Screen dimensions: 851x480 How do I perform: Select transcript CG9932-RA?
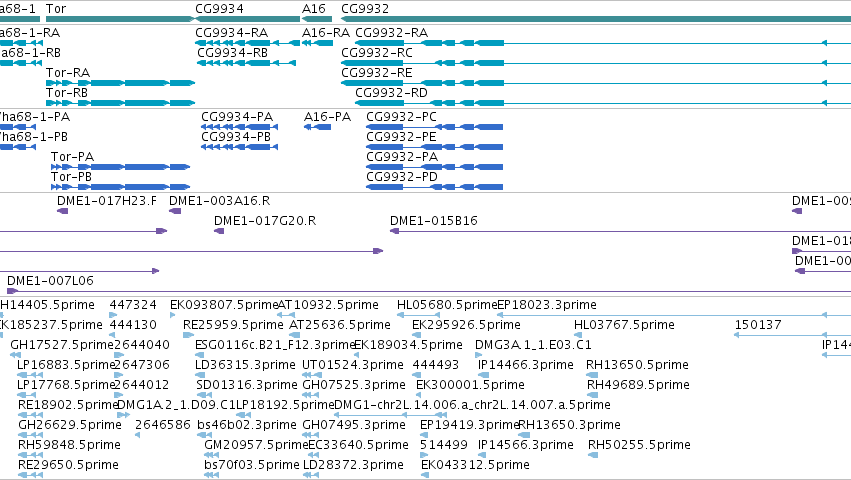392,33
